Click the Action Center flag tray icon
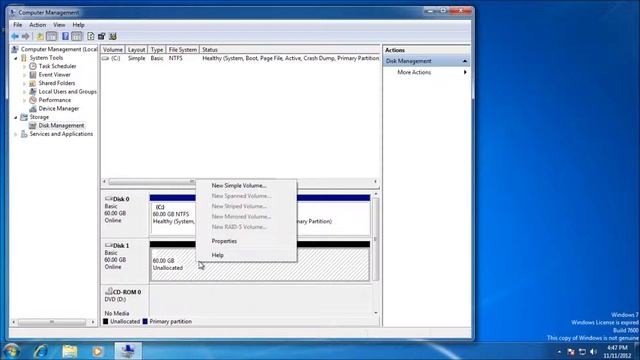 click(x=571, y=352)
